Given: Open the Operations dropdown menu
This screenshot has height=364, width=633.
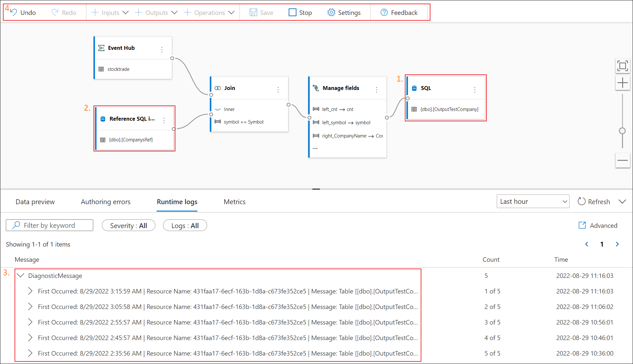Looking at the screenshot, I should (209, 13).
